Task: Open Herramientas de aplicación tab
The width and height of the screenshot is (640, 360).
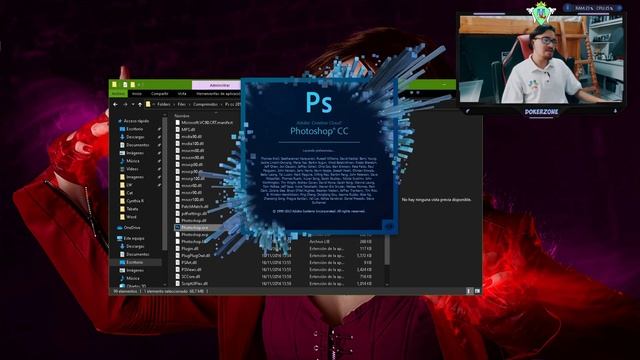Action: pos(218,93)
